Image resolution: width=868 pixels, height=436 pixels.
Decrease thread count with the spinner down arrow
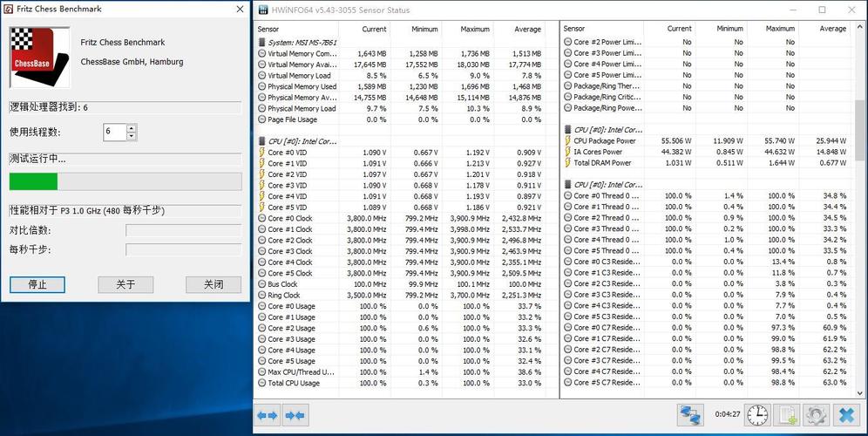pyautogui.click(x=132, y=136)
